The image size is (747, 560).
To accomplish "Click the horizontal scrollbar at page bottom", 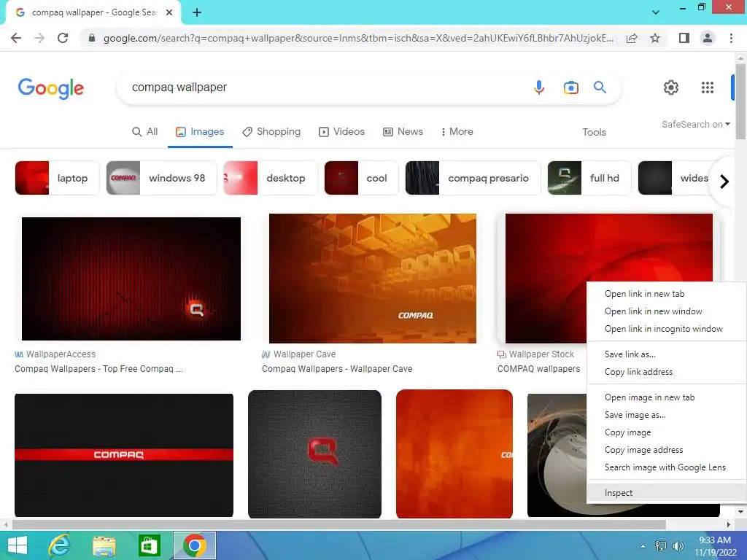I will [x=338, y=524].
